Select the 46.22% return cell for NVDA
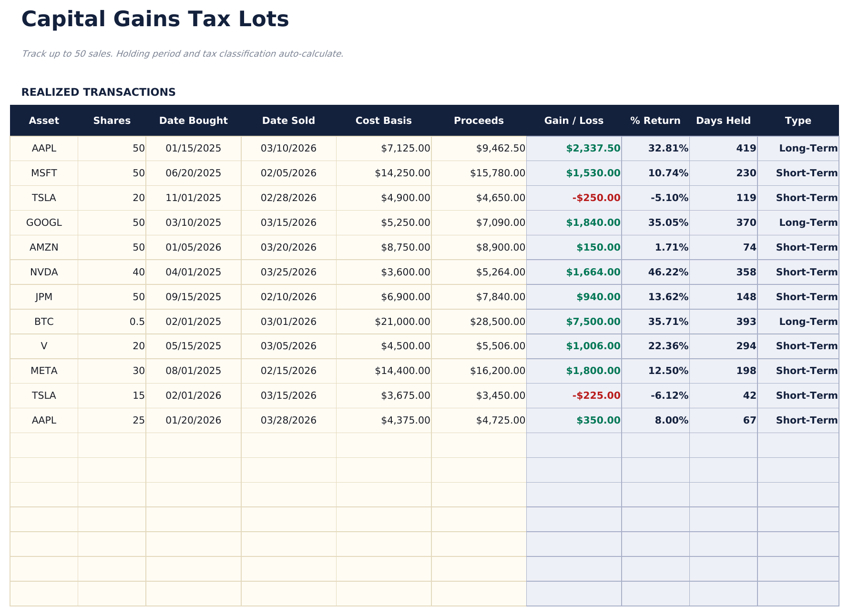849x616 pixels. coord(667,272)
